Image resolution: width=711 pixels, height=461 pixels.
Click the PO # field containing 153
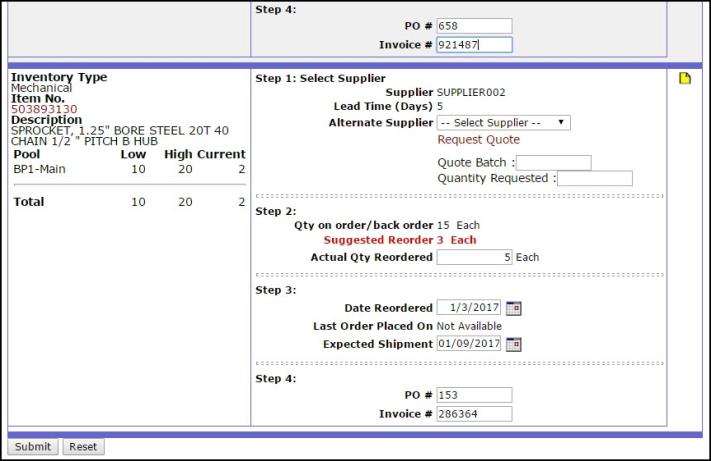474,395
